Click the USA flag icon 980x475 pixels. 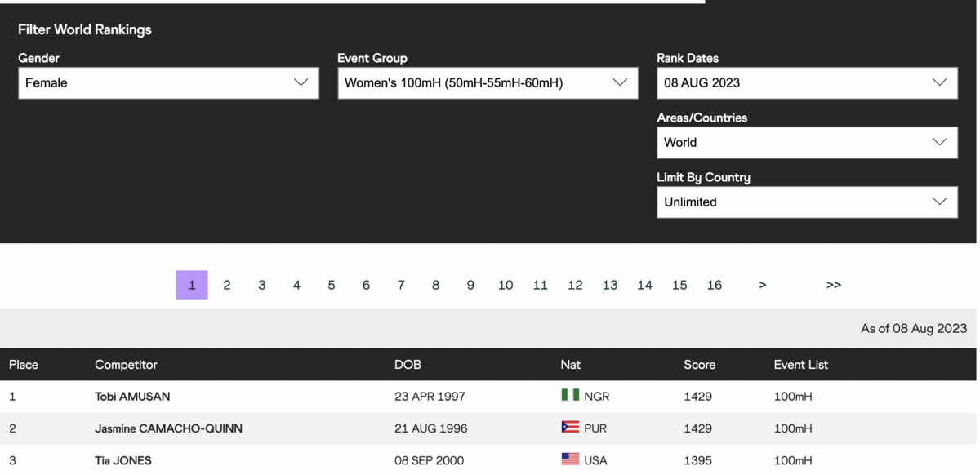pos(570,459)
